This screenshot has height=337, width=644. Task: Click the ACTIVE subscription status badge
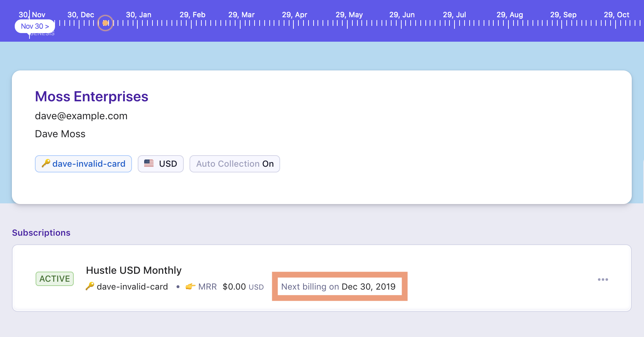tap(55, 279)
